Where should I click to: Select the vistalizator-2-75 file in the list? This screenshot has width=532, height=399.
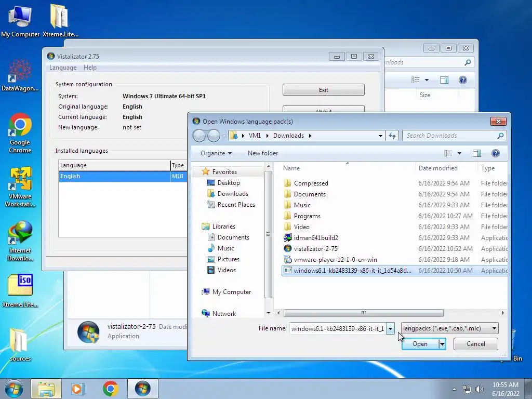(x=316, y=249)
